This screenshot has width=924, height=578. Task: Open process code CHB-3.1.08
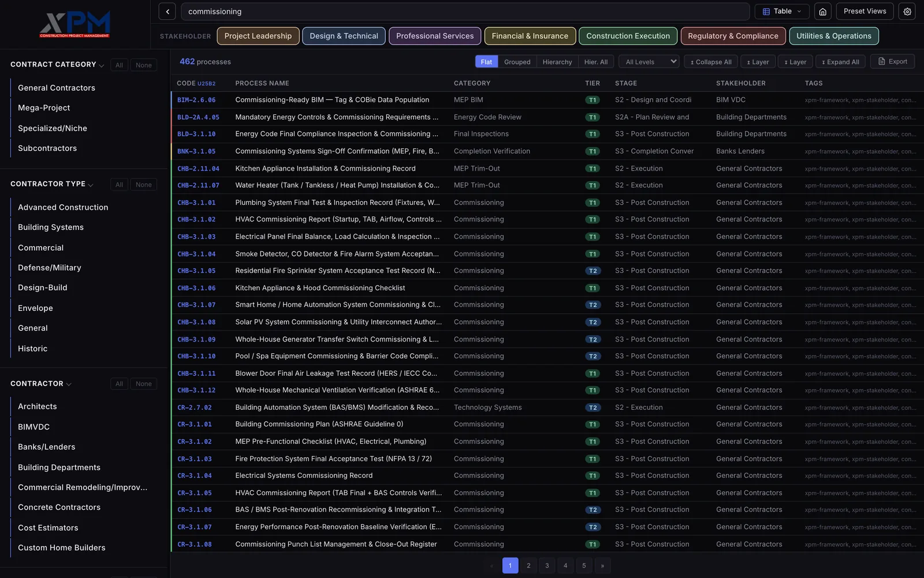click(x=196, y=323)
